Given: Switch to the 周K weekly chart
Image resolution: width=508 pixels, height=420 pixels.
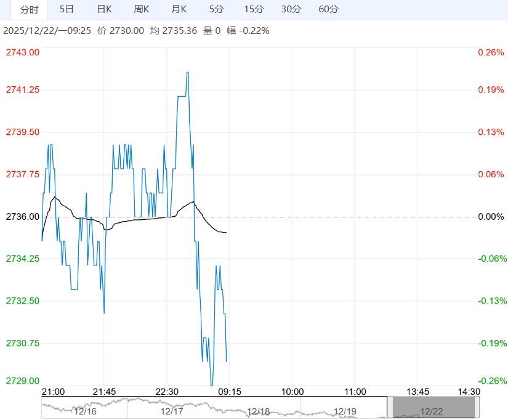Looking at the screenshot, I should [x=142, y=9].
